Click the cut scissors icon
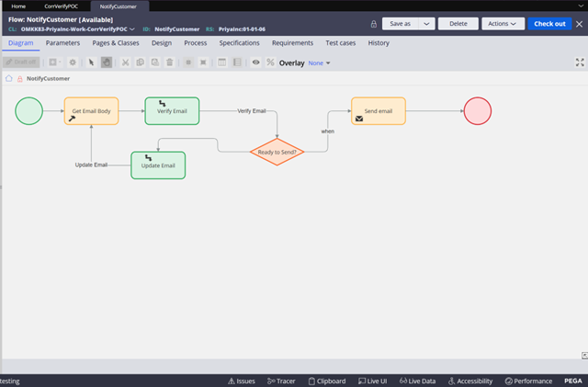Screen dimensions: 588x387 pos(125,63)
